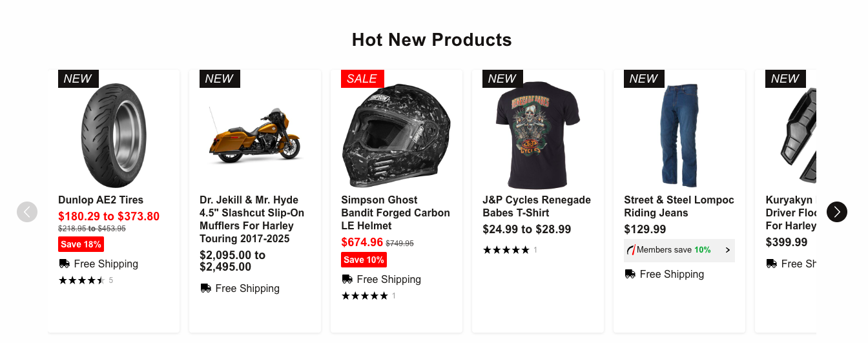
Task: Click the previous carousel arrow button
Action: click(27, 212)
